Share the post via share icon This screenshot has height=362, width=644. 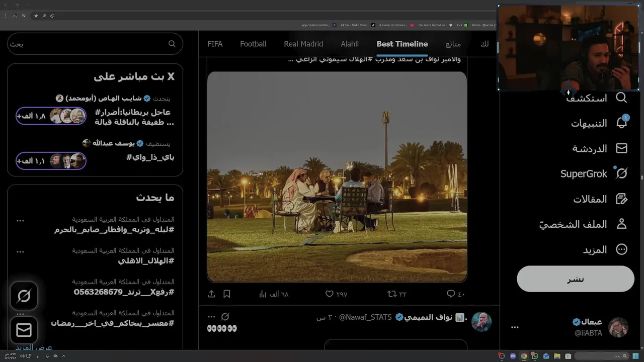[211, 294]
